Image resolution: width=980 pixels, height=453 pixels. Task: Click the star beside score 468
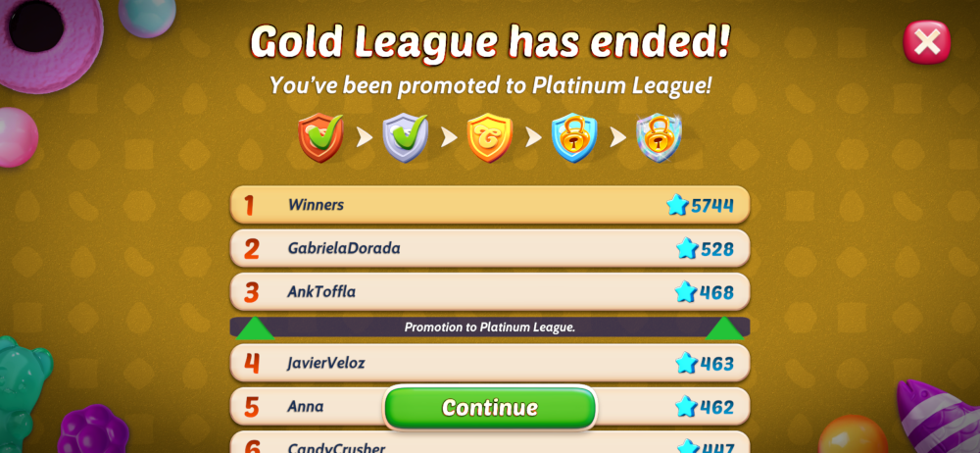tap(686, 291)
